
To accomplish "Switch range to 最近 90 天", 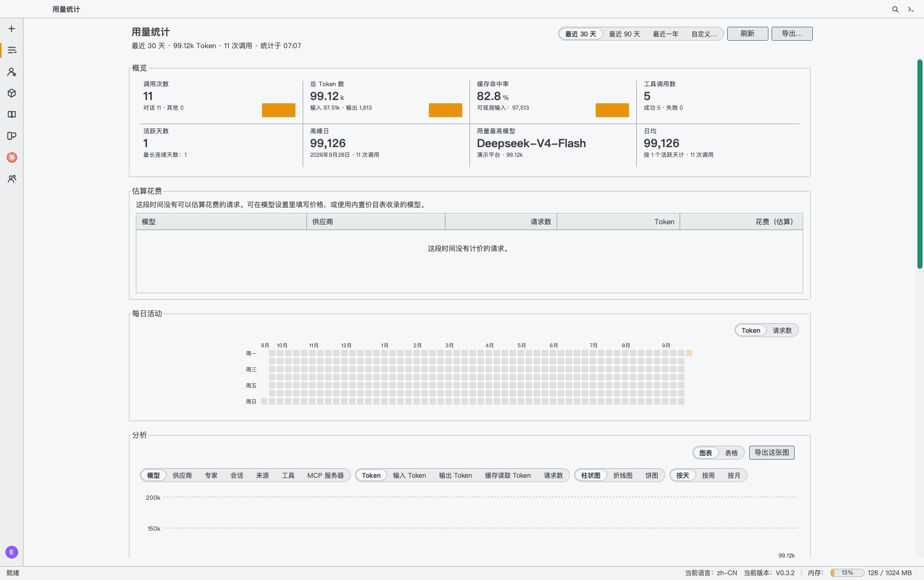I will (625, 34).
